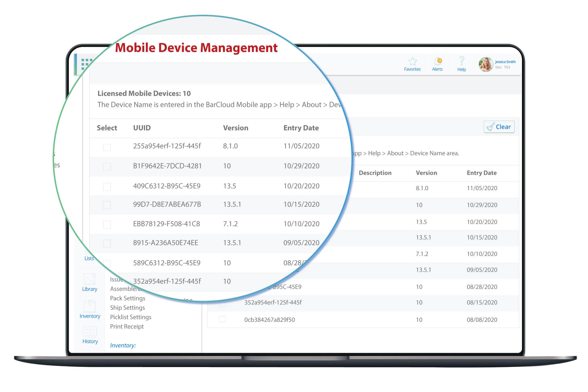Click the Version header in magnified table
Image resolution: width=588 pixels, height=392 pixels.
pyautogui.click(x=235, y=128)
